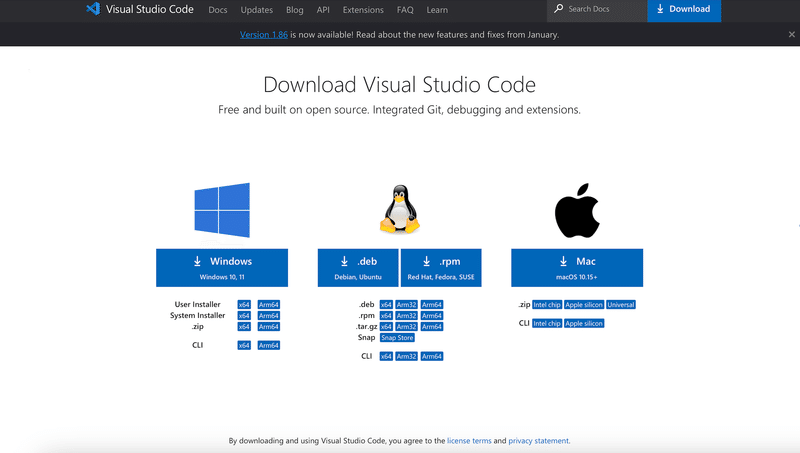Click the 'User Installer' label
Image resolution: width=800 pixels, height=453 pixels.
pos(197,305)
